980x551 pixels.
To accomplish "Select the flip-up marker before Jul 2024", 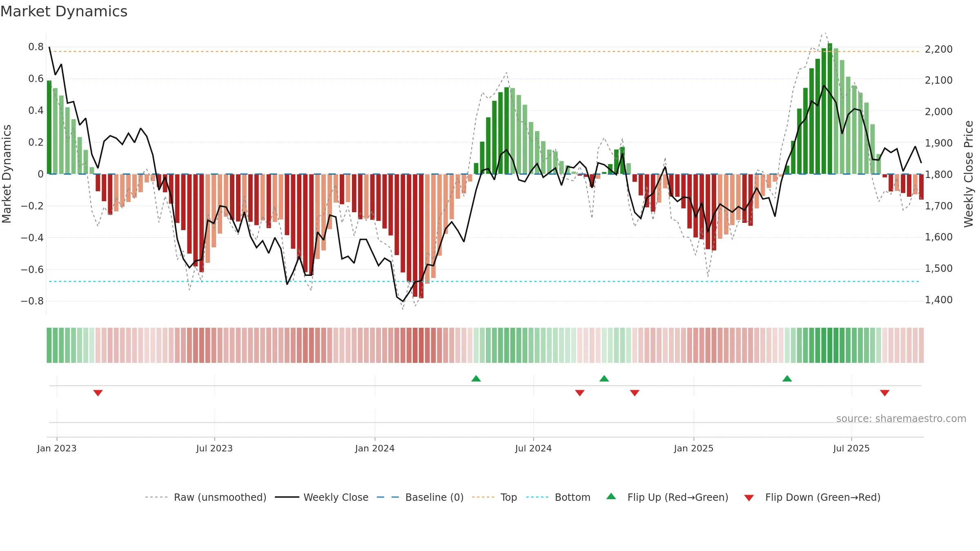I will tap(476, 378).
